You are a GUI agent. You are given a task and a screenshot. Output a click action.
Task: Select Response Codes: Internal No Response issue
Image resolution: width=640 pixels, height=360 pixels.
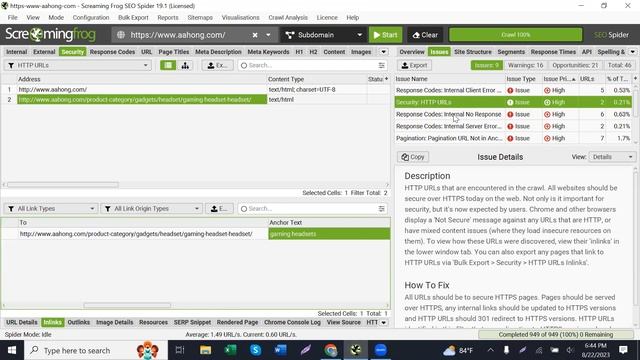pyautogui.click(x=513, y=114)
